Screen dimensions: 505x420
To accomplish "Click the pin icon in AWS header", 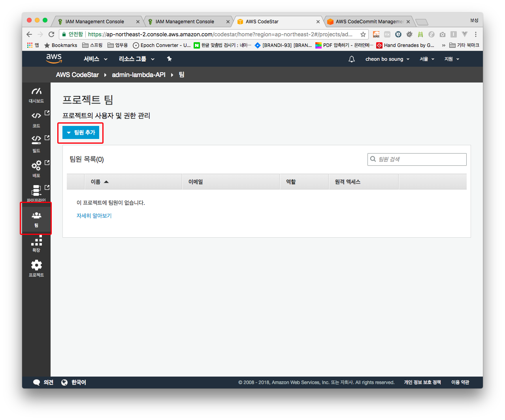I will (169, 59).
